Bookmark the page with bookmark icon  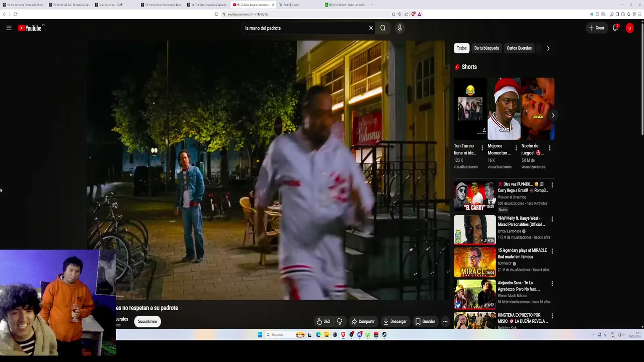(216, 14)
